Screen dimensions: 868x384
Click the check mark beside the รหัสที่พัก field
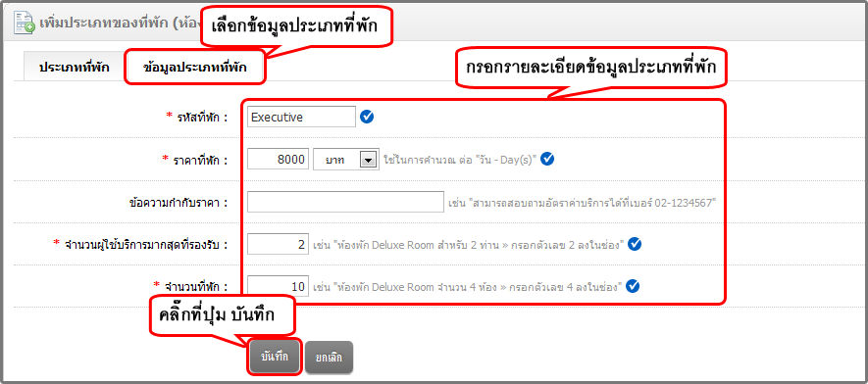tap(367, 117)
